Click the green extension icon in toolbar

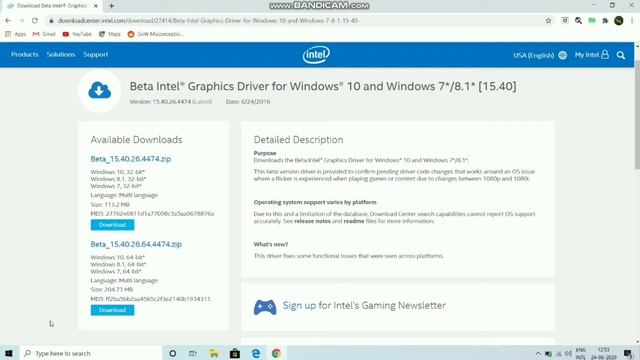(x=592, y=20)
